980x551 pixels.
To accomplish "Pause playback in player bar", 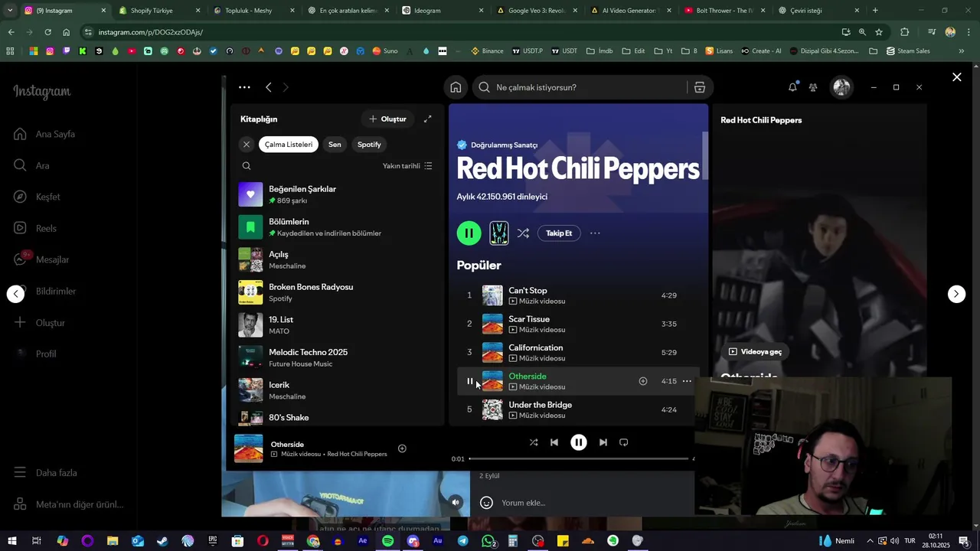I will 579,442.
